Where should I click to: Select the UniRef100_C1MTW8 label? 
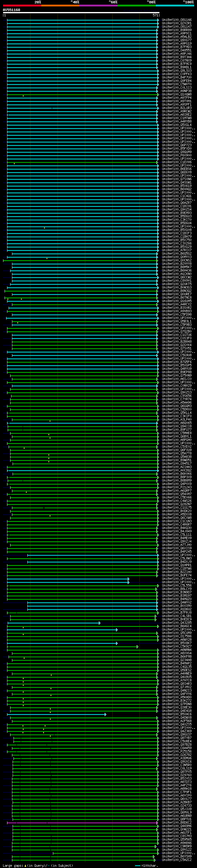[177, 118]
